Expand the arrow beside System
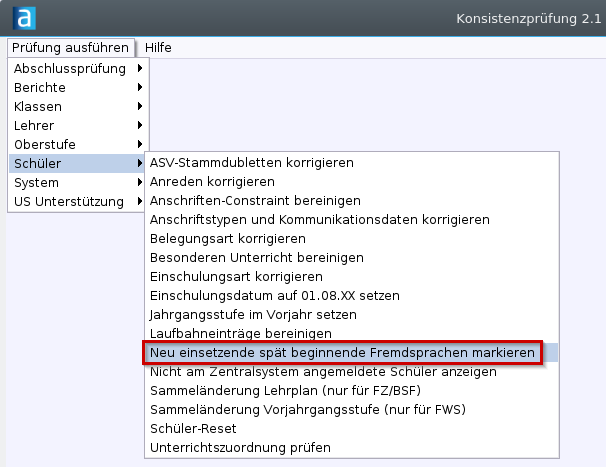 click(x=140, y=182)
